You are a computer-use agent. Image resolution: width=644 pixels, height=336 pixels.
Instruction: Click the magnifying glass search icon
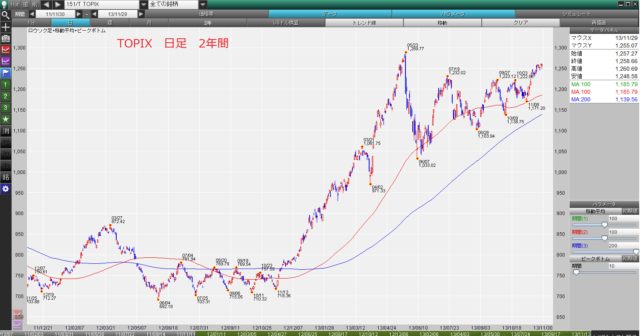(x=6, y=15)
